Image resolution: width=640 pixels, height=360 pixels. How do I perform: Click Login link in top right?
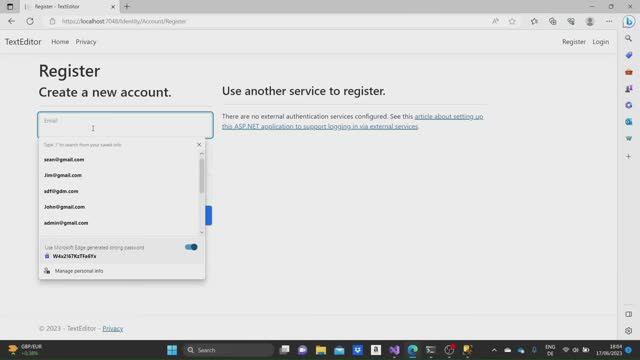click(x=600, y=42)
